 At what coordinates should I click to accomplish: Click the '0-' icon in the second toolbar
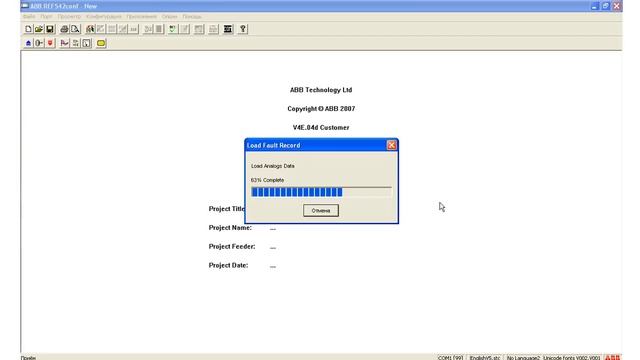39,43
